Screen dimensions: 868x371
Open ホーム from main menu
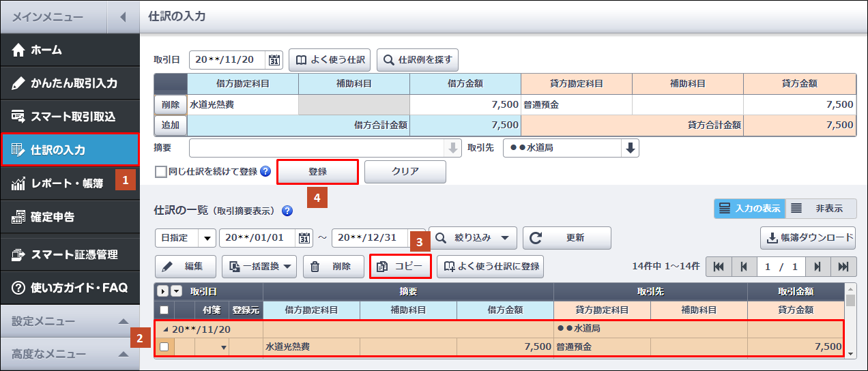tap(70, 50)
